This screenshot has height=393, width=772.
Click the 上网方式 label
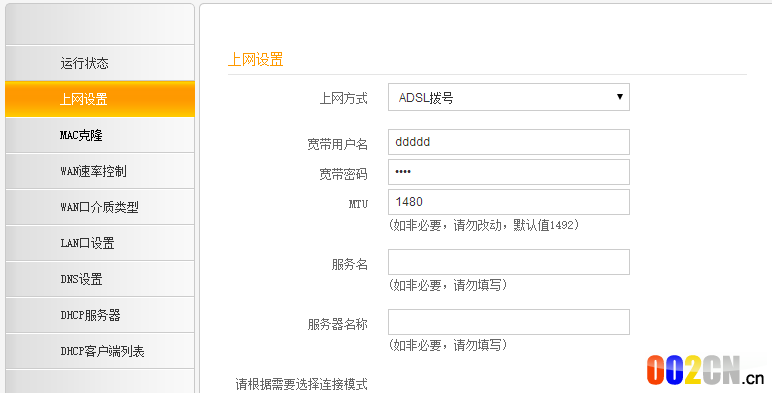pyautogui.click(x=344, y=98)
